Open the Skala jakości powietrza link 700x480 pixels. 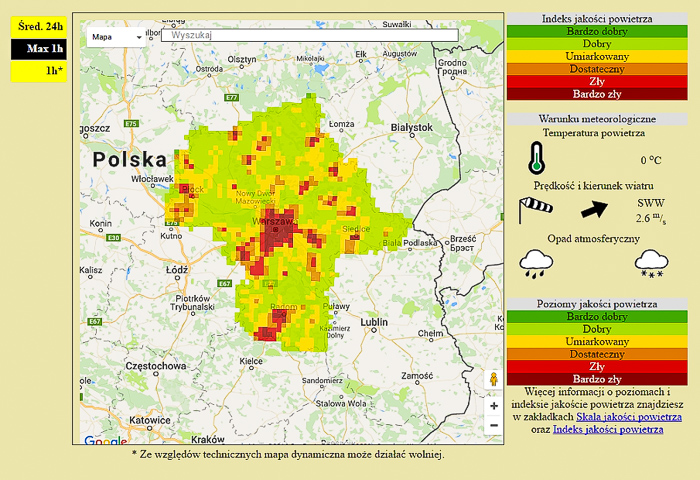point(629,417)
